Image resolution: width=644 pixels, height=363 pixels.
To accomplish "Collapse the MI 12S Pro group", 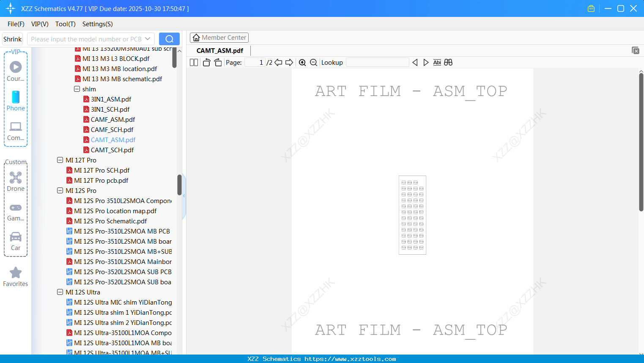I will 60,190.
